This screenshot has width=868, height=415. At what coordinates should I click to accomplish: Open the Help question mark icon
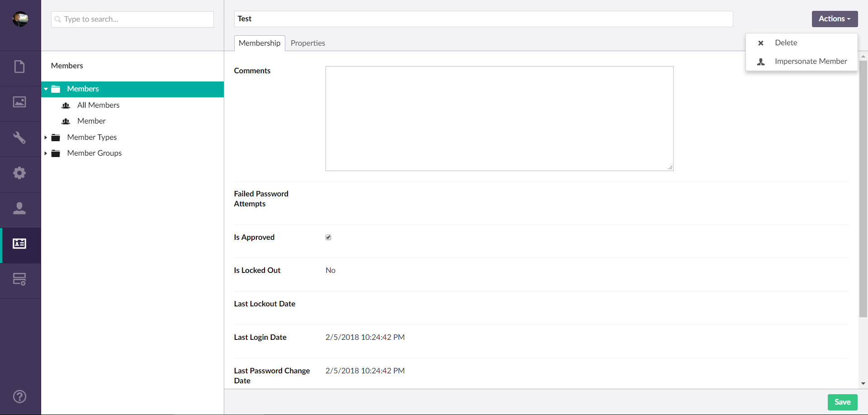pyautogui.click(x=19, y=396)
